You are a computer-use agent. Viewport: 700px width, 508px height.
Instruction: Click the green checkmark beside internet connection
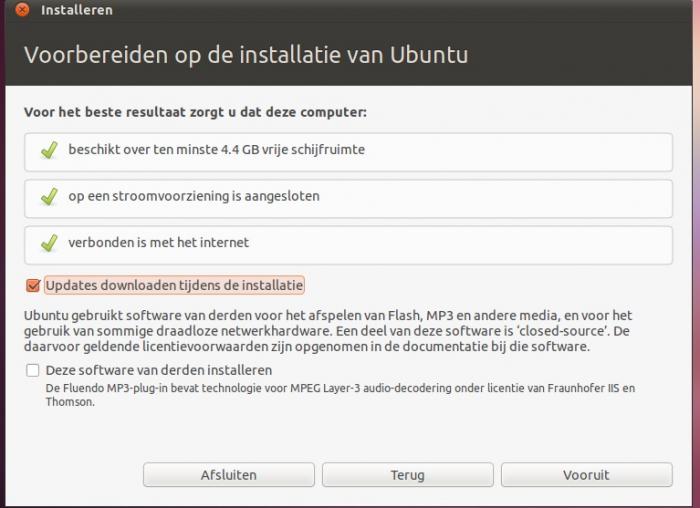[49, 243]
